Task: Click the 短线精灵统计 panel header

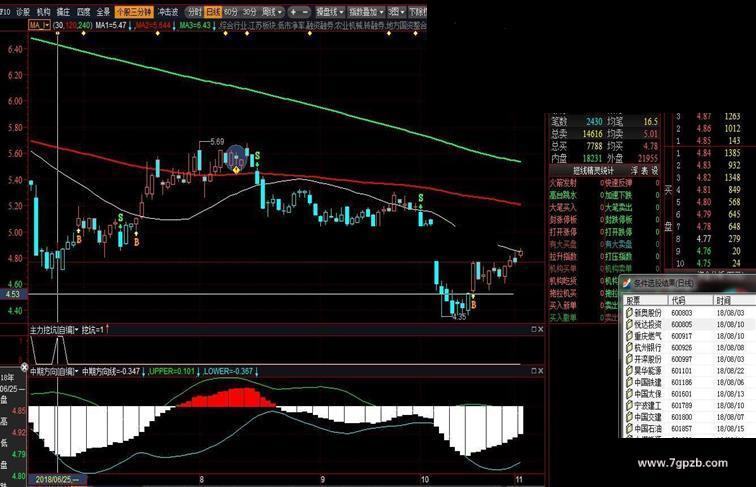Action: point(593,171)
